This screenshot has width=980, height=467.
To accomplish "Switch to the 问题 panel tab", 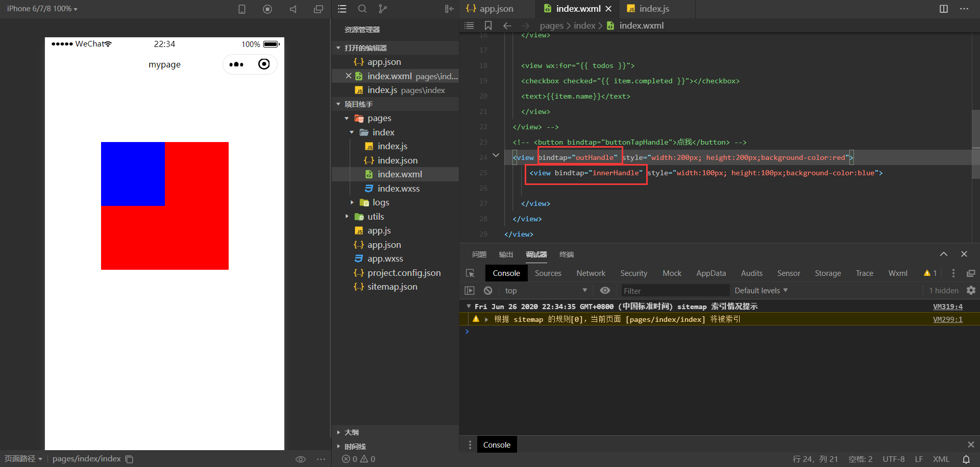I will (x=479, y=254).
